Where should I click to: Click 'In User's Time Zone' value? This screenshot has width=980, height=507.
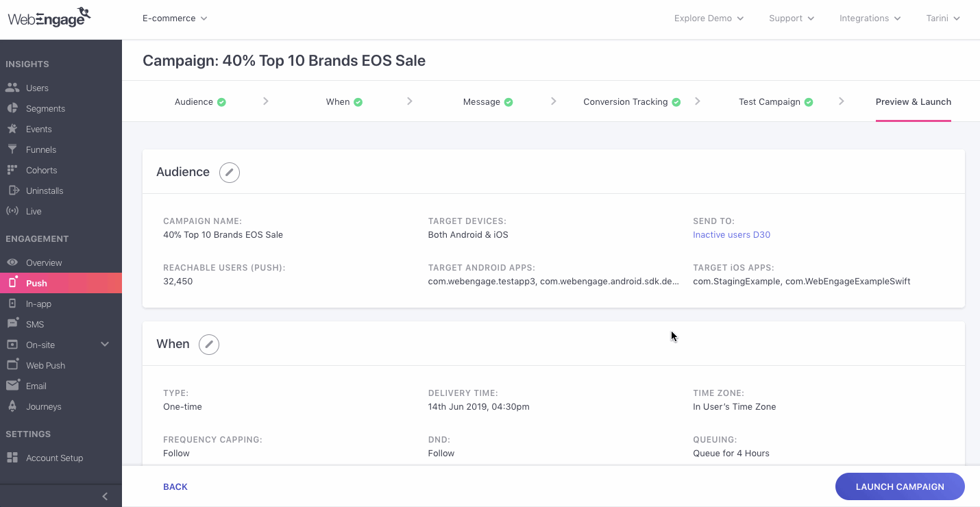(x=735, y=406)
